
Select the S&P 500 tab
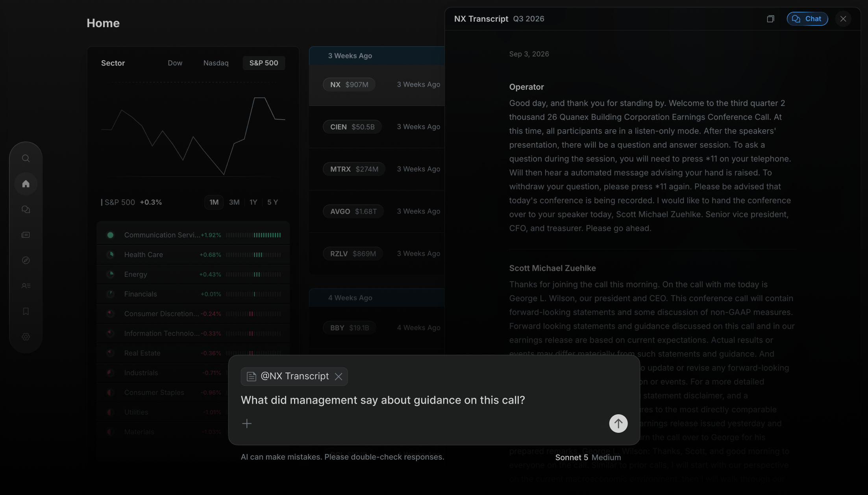(264, 63)
